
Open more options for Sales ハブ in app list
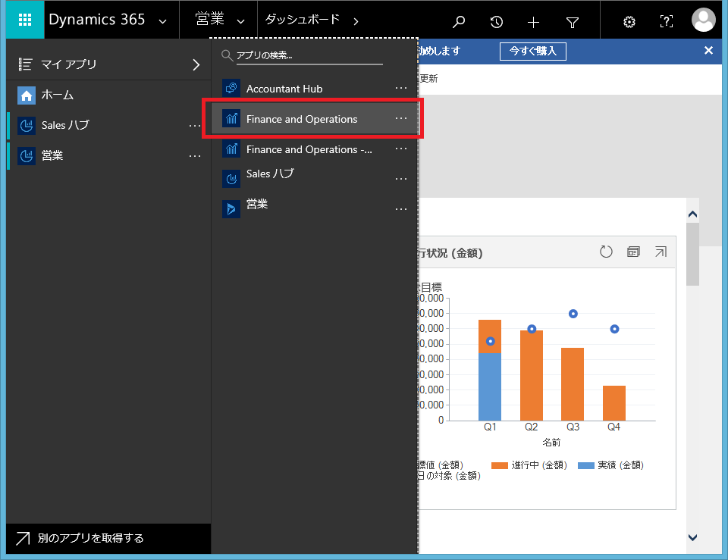tap(401, 179)
